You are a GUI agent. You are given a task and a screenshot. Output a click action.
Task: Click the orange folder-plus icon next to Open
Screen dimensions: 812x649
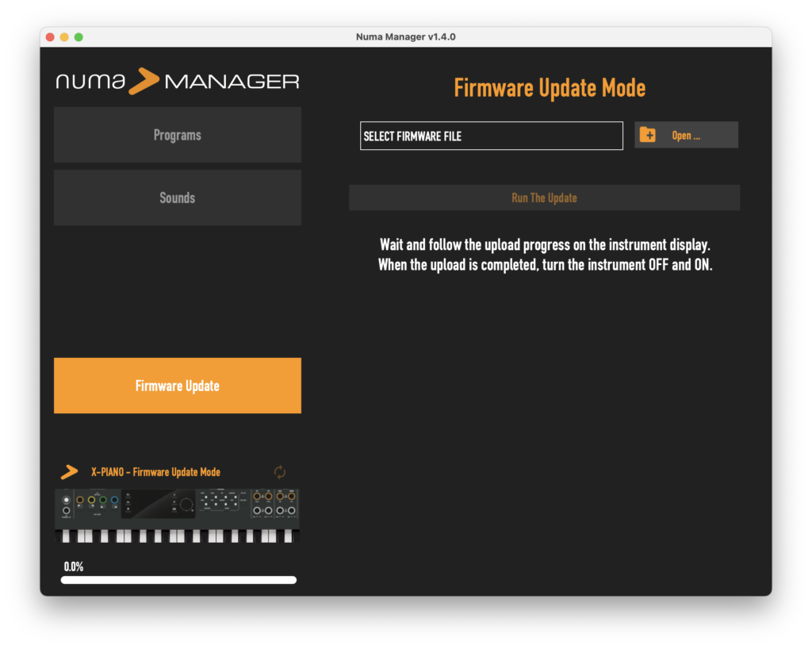(x=648, y=134)
